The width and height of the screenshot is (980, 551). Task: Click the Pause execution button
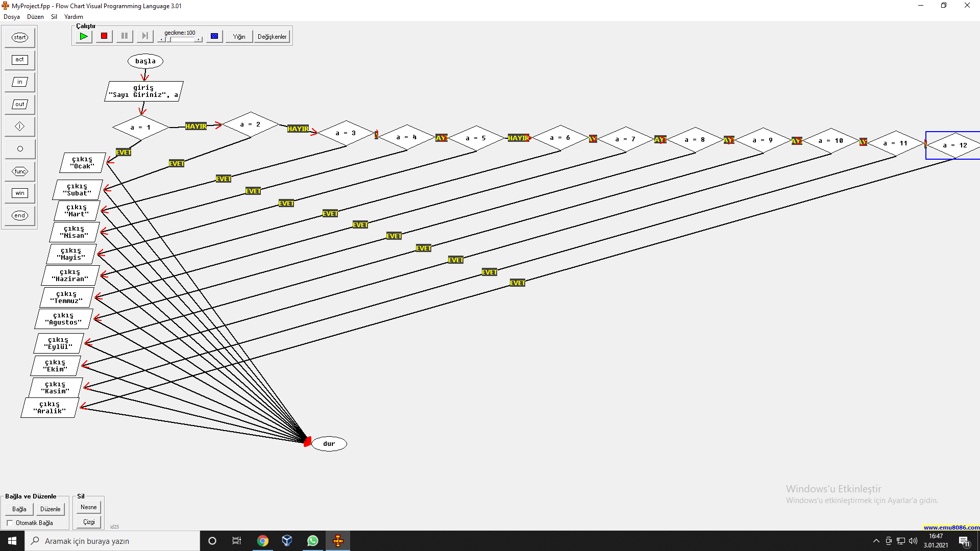(124, 36)
